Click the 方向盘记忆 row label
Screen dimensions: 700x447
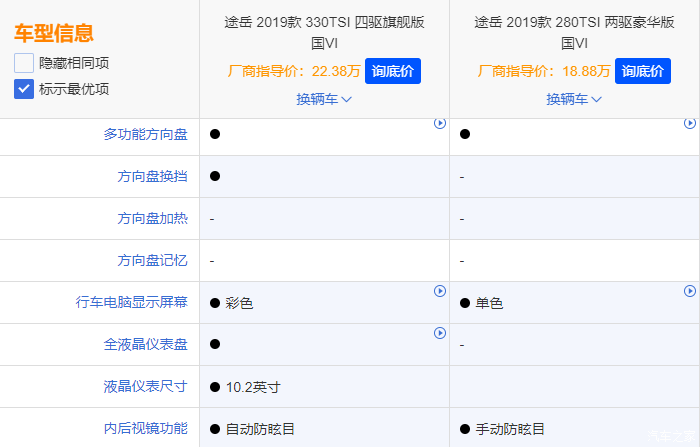coord(152,260)
